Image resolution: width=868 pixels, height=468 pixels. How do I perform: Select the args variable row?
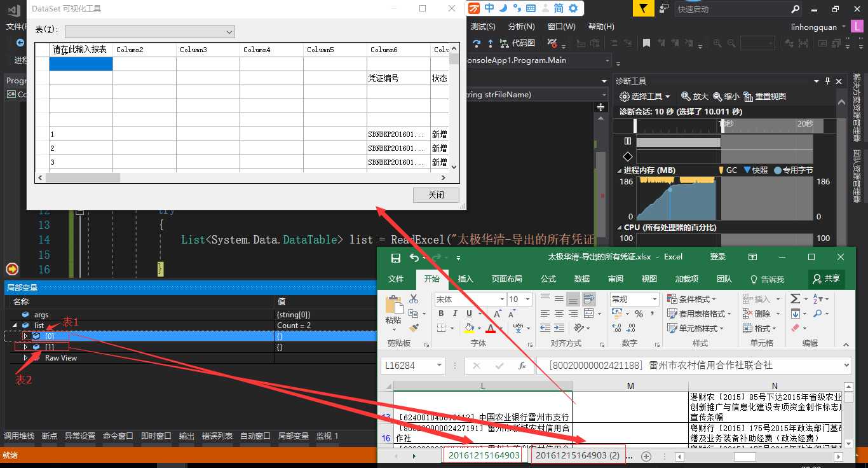point(191,315)
